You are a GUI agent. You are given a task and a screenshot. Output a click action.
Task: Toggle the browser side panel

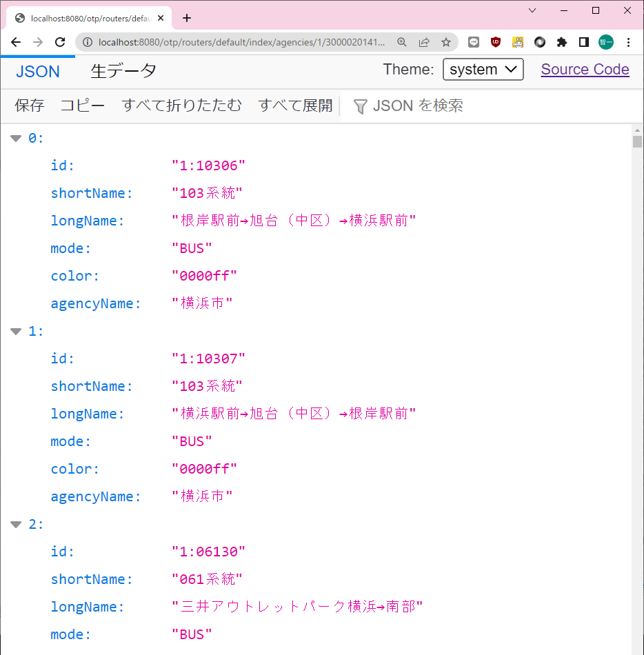point(584,42)
